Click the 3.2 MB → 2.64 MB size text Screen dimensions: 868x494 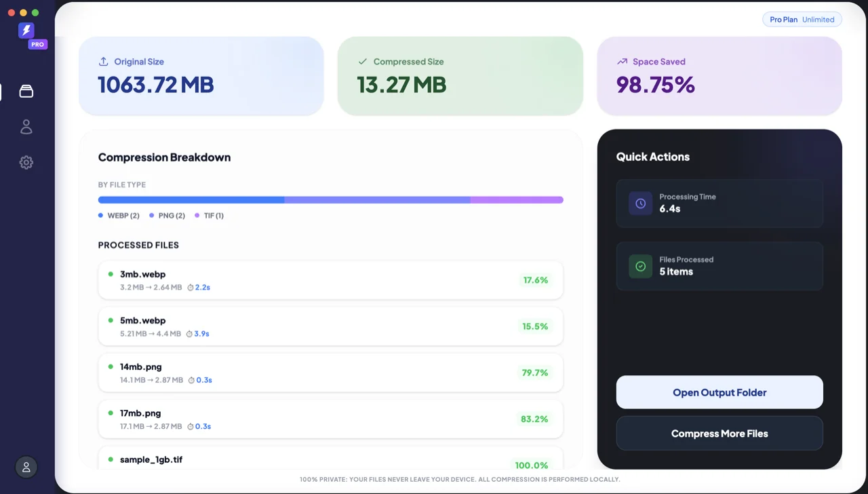pyautogui.click(x=151, y=287)
